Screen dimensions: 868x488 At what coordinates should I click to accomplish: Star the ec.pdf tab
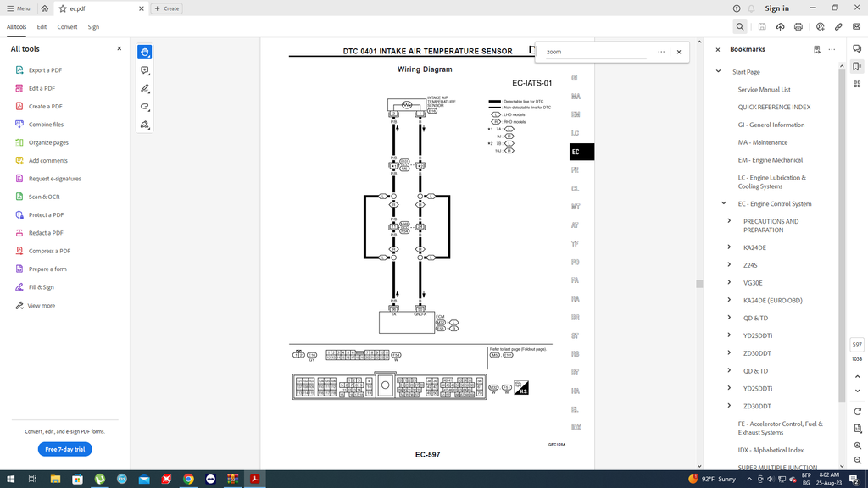(x=63, y=8)
